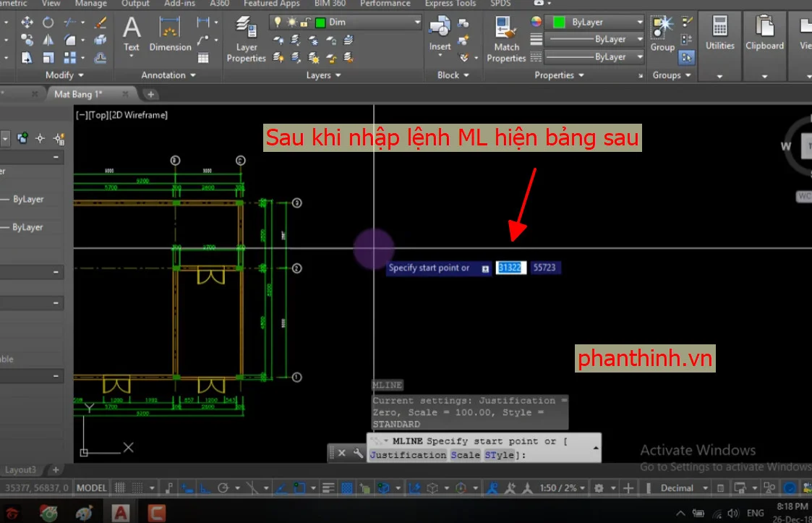
Task: Open the Manage ribbon tab
Action: 90,4
